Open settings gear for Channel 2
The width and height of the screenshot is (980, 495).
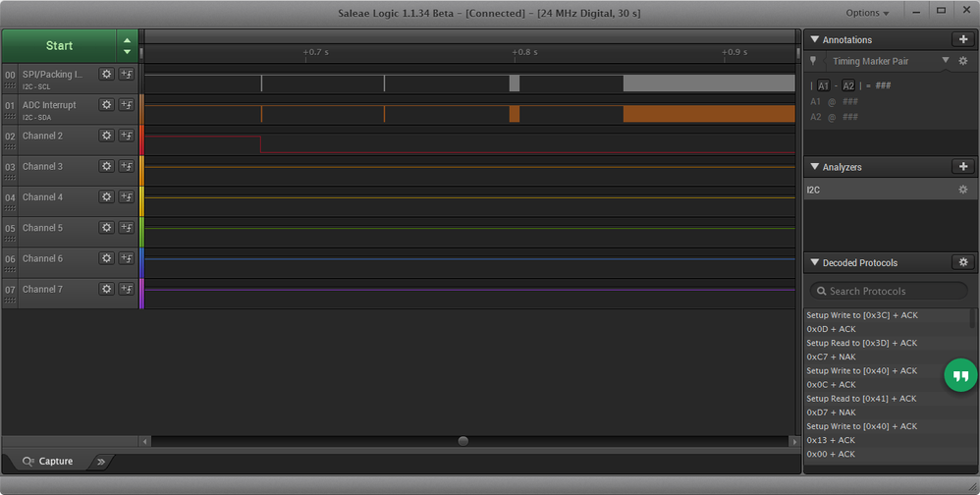pyautogui.click(x=107, y=135)
